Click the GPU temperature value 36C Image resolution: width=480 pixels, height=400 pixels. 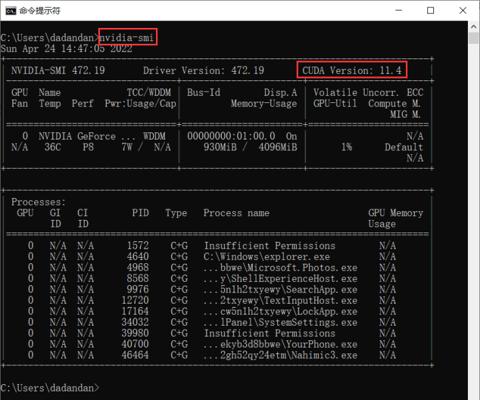(x=53, y=147)
